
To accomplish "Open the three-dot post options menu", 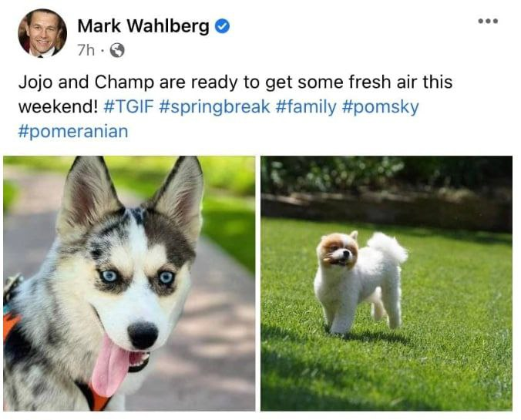I will point(488,21).
